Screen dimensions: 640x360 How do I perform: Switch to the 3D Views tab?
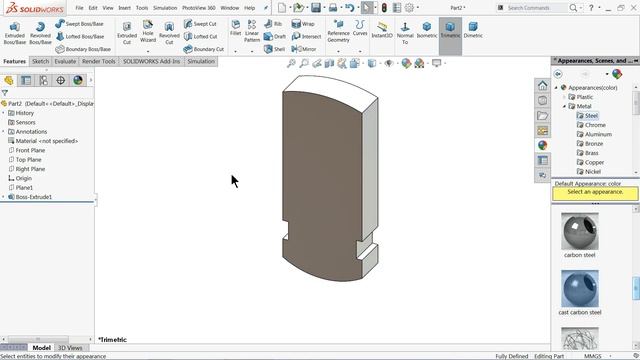click(70, 348)
